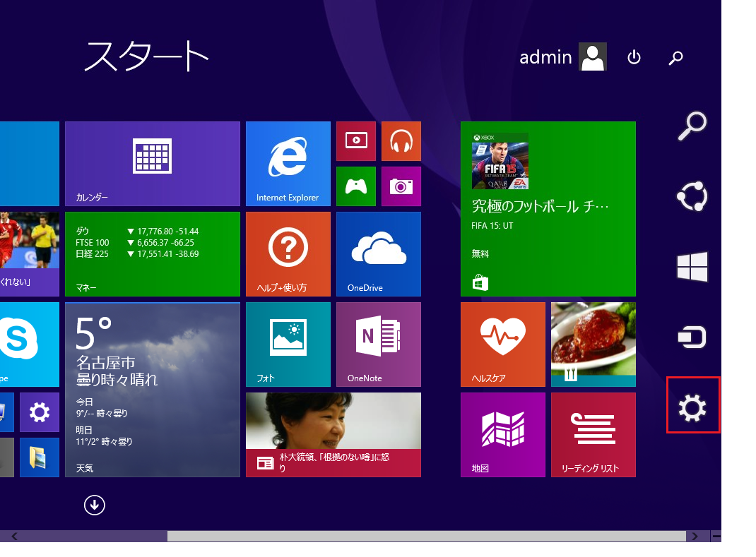Image resolution: width=756 pixels, height=557 pixels.
Task: Click the Windows Start charm logo
Action: (692, 268)
